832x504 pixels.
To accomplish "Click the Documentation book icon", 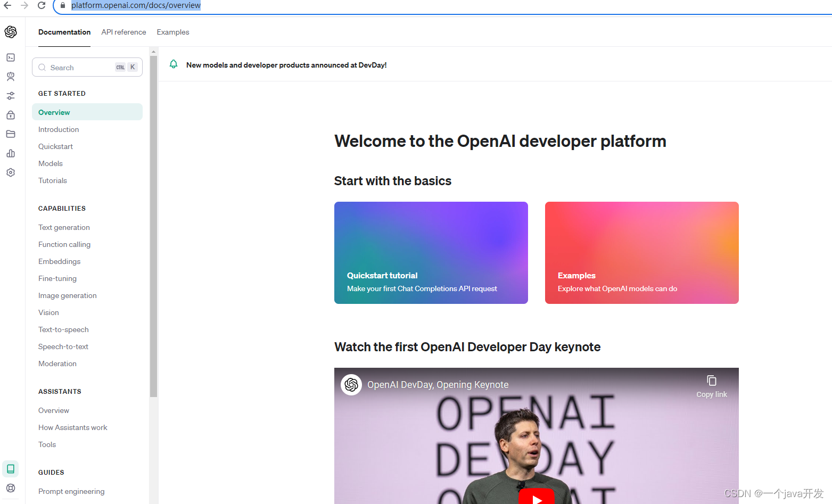I will coord(11,469).
